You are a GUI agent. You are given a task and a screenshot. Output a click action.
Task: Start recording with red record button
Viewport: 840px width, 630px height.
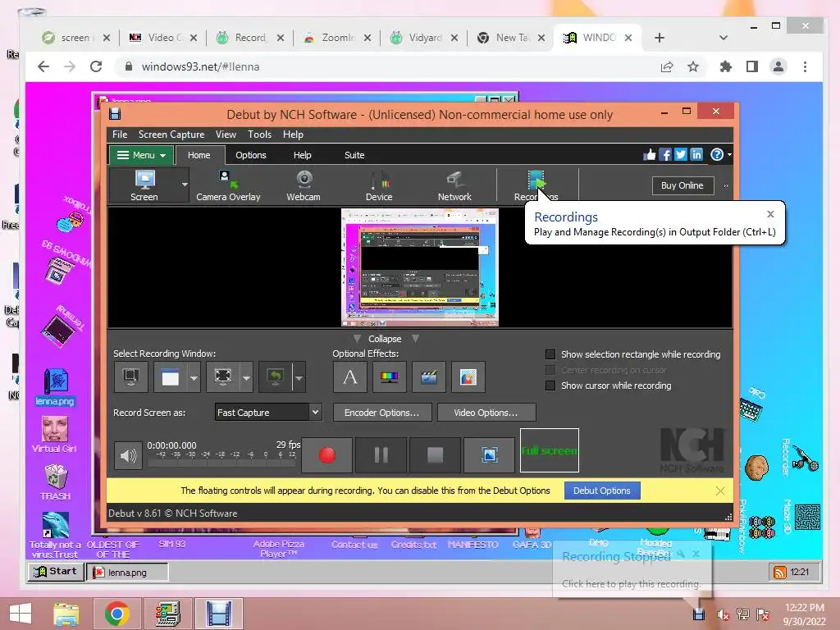coord(326,454)
